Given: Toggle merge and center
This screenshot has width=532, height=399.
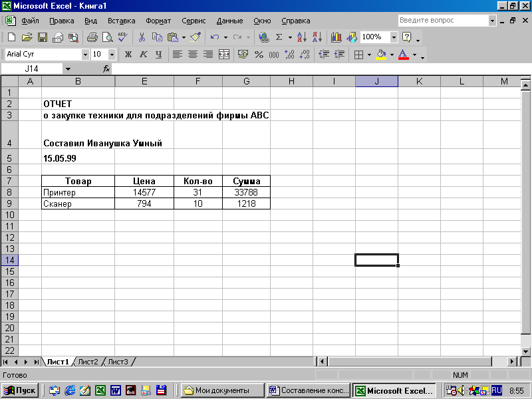Looking at the screenshot, I should (x=224, y=55).
